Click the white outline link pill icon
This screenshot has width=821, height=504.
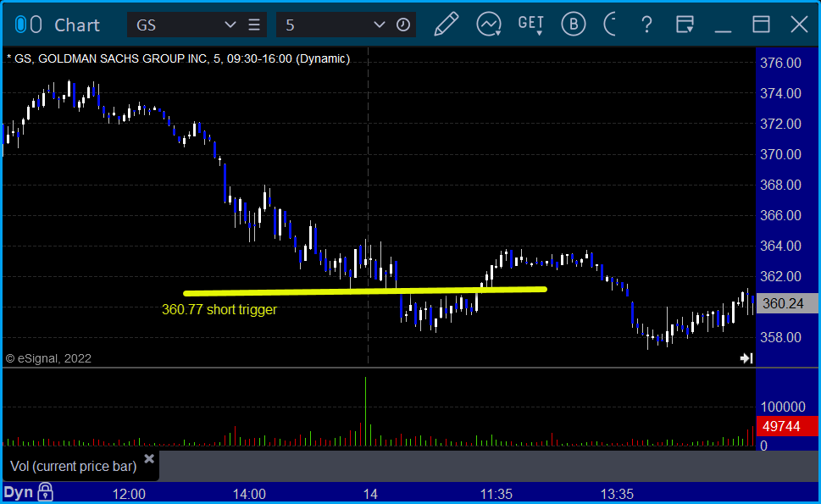coord(36,25)
